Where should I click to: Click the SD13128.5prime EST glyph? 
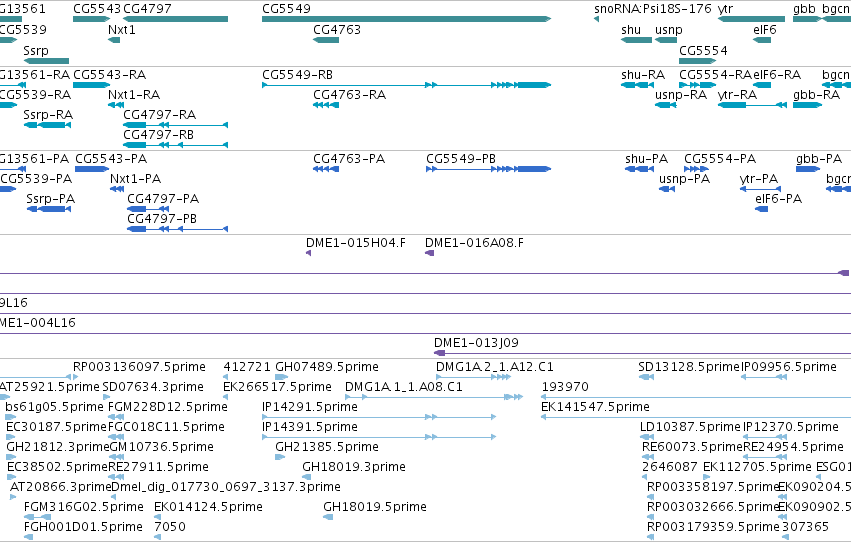pos(646,377)
